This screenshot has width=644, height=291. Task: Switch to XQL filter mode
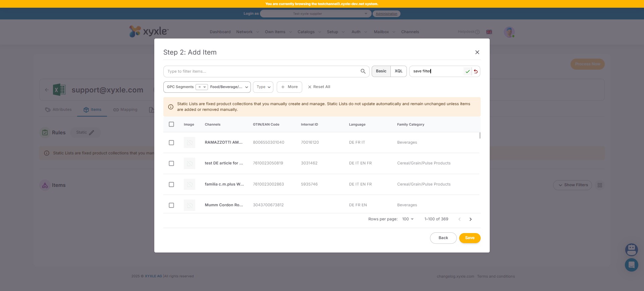tap(398, 71)
